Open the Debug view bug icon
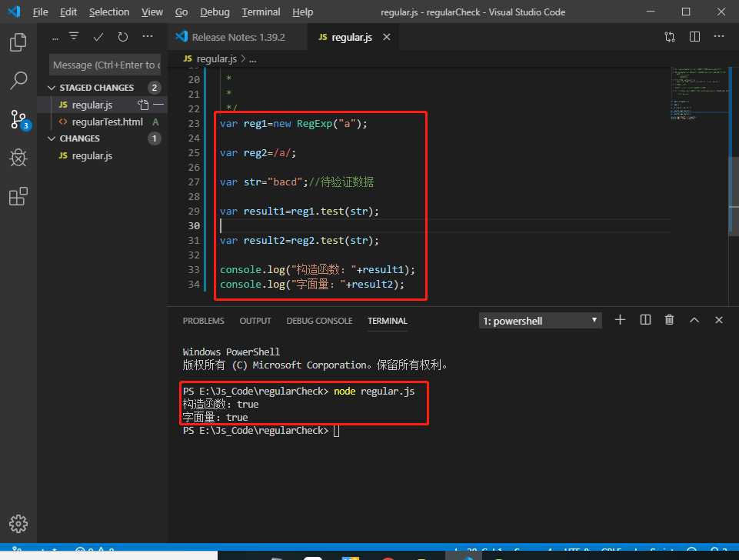The image size is (739, 560). point(18,158)
